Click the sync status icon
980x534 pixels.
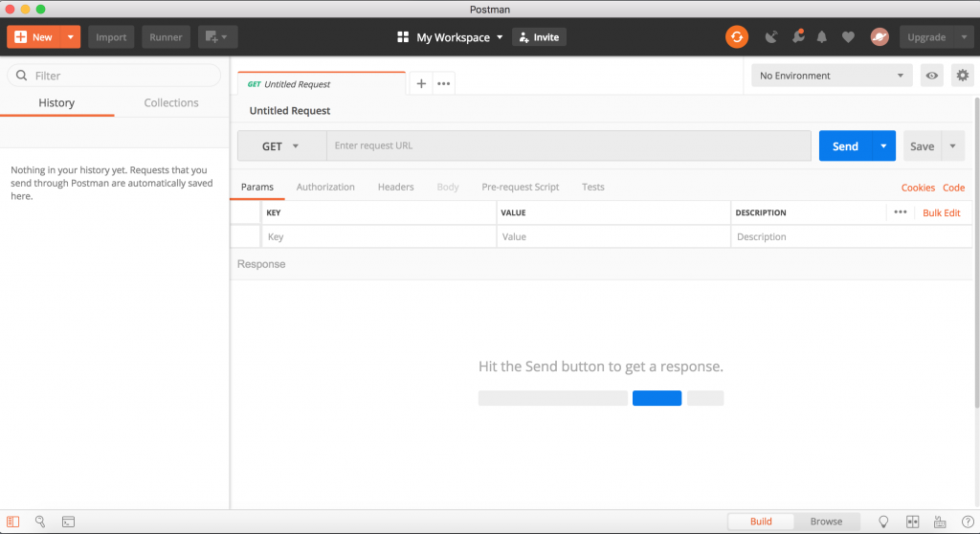[x=737, y=37]
